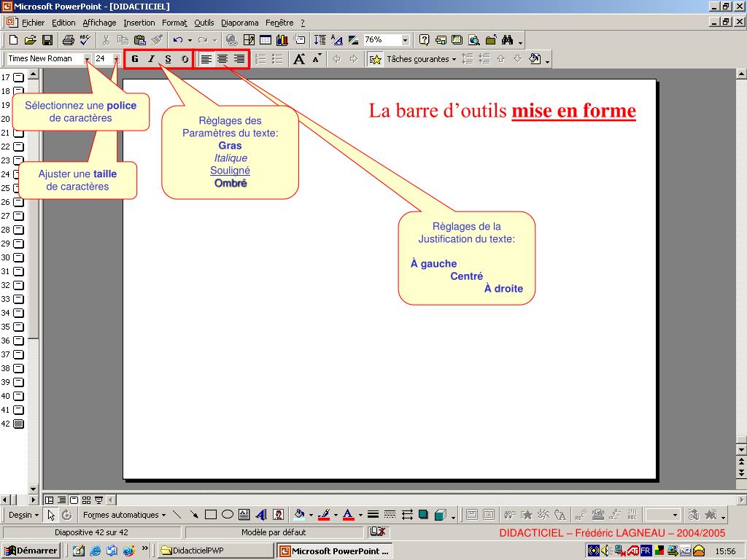The height and width of the screenshot is (560, 747).
Task: Toggle bold with G button
Action: point(135,59)
